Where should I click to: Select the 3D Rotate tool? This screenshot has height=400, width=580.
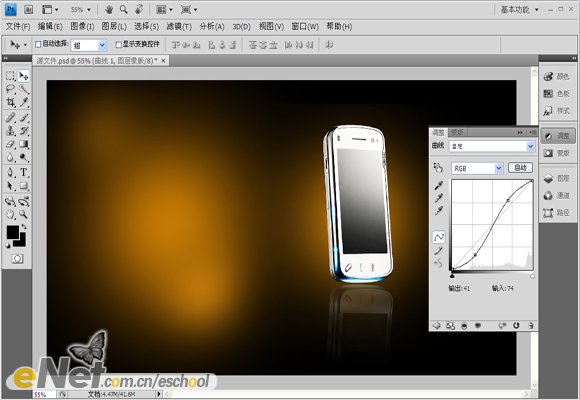click(x=10, y=201)
